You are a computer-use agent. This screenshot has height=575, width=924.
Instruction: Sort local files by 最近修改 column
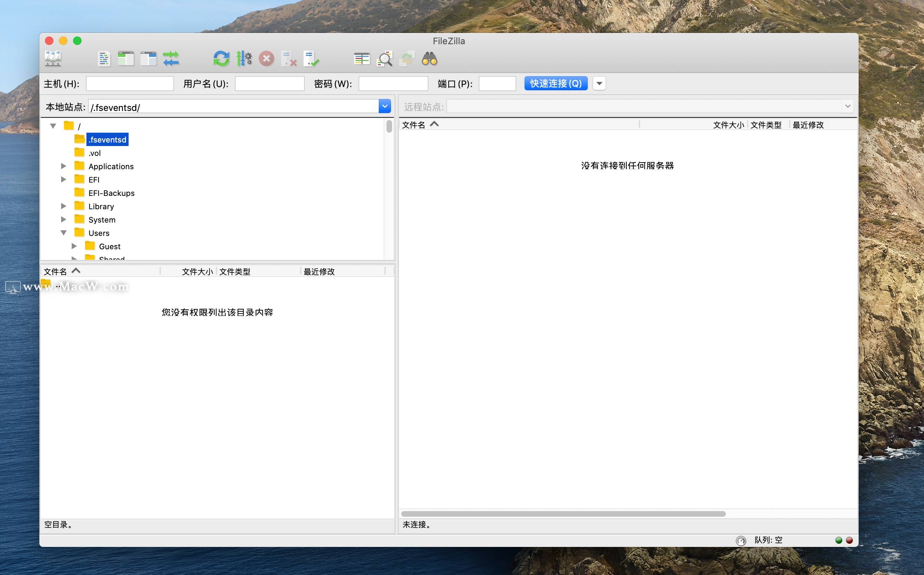pyautogui.click(x=343, y=271)
